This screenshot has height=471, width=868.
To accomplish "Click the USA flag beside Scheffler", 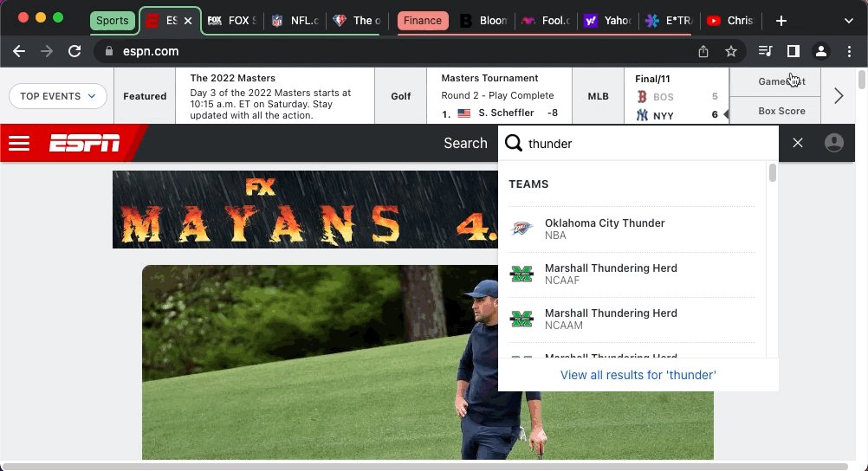I will click(464, 113).
